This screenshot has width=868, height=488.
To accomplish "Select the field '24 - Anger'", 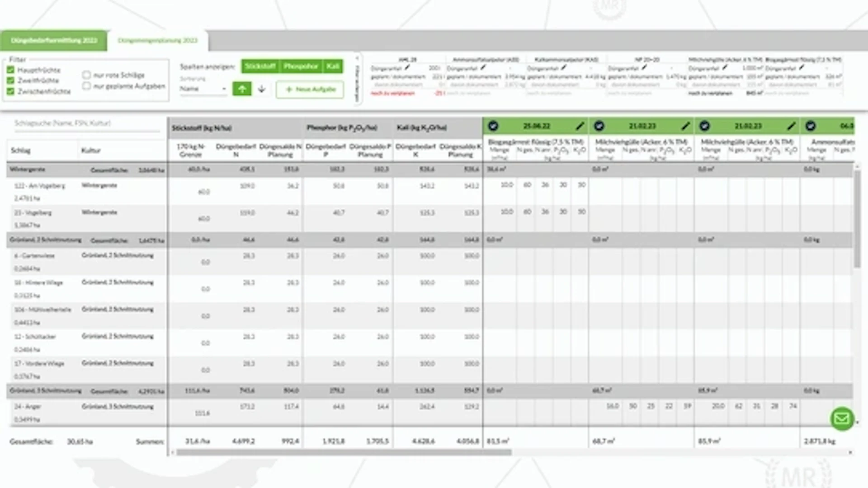I will [28, 407].
